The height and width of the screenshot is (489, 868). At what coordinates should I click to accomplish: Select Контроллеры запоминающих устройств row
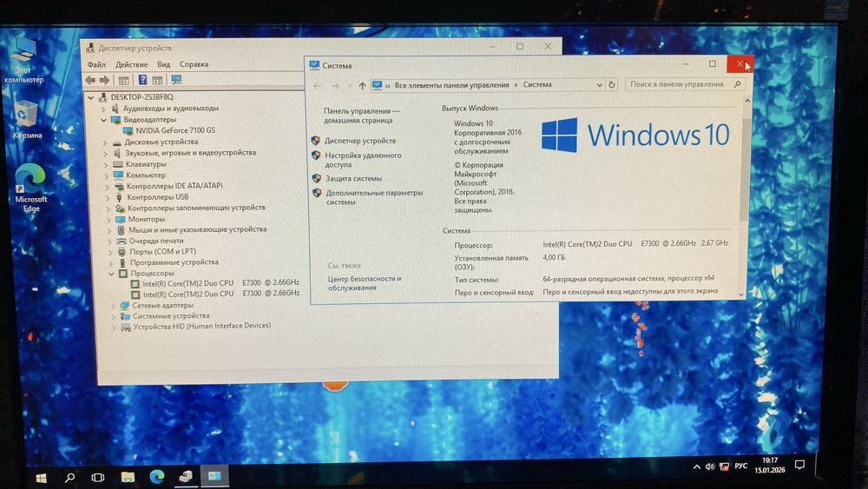[x=196, y=208]
